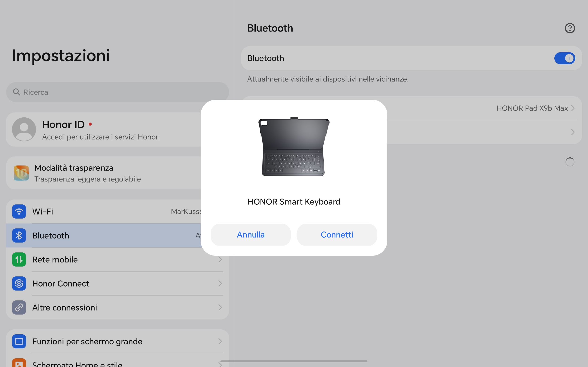588x367 pixels.
Task: Tap the Wi-Fi icon in settings list
Action: tap(19, 211)
